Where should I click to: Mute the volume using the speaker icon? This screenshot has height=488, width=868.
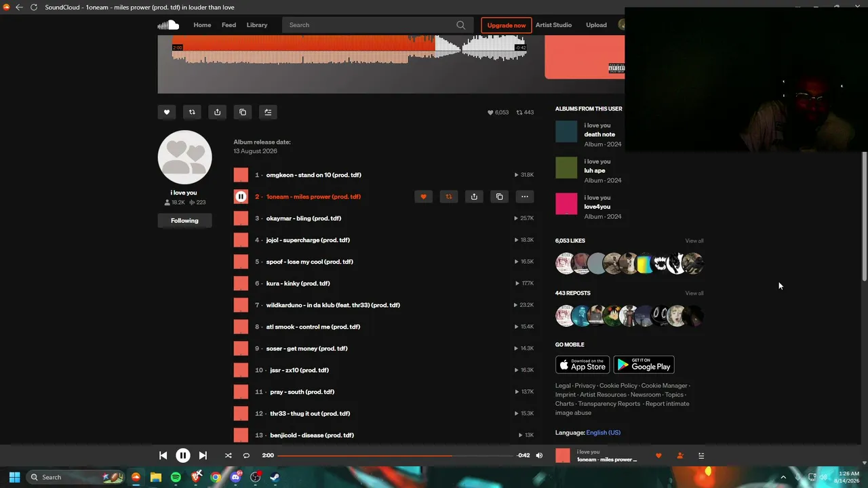539,455
